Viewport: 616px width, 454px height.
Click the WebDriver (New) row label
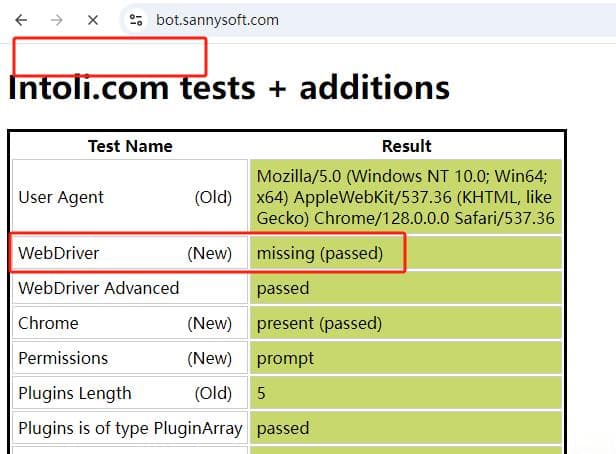pyautogui.click(x=130, y=253)
